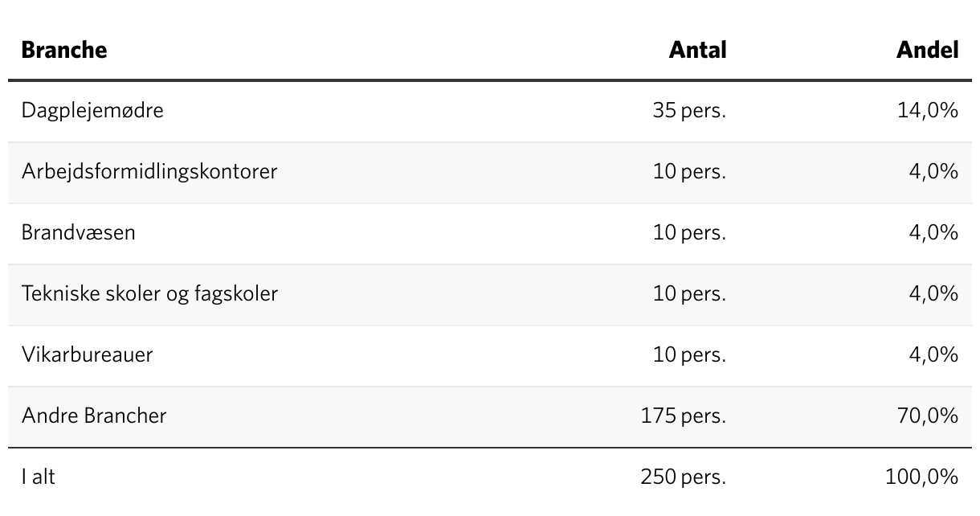Select Tekniske skoler og fagskoler
Viewport: 980px width, 516px height.
click(x=149, y=293)
